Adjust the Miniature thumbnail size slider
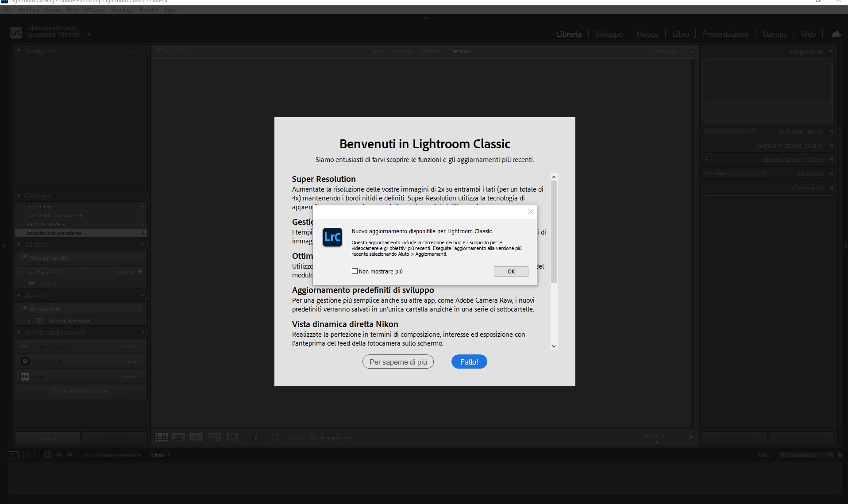The image size is (848, 504). click(x=657, y=442)
